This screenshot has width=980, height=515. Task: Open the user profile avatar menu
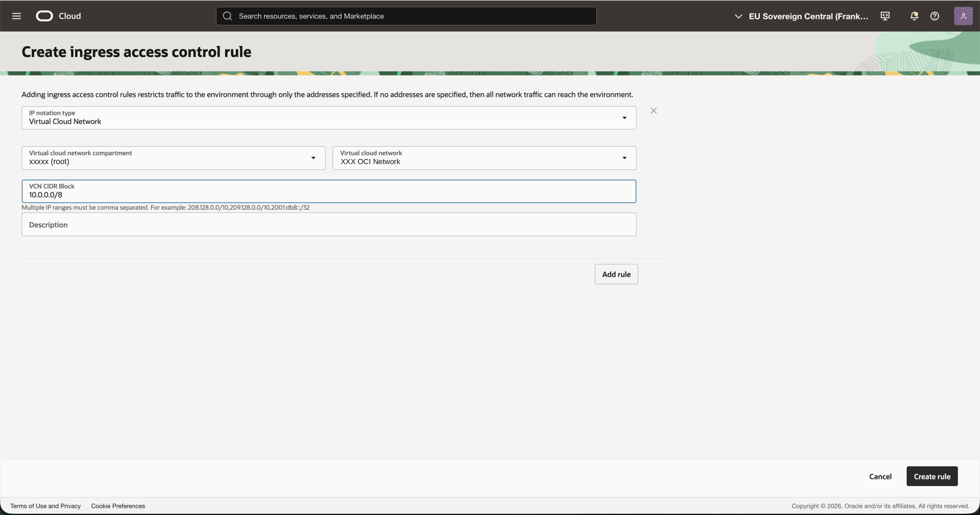pos(963,16)
